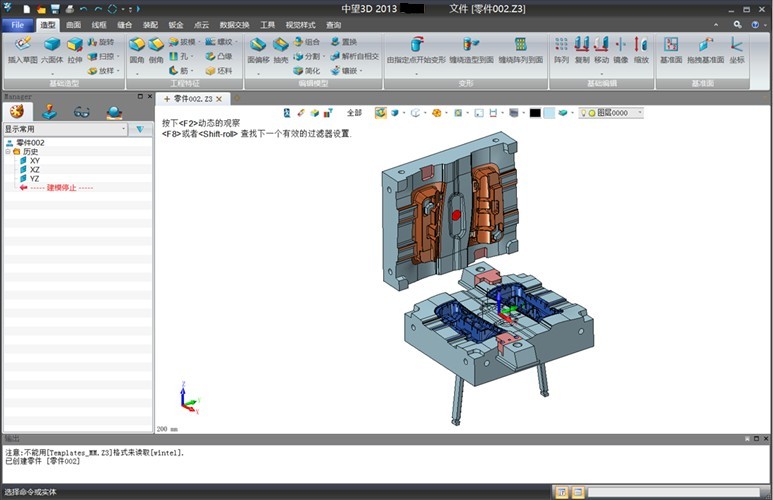The image size is (773, 500).
Task: Open the 图层0000 layer dropdown
Action: tap(638, 113)
